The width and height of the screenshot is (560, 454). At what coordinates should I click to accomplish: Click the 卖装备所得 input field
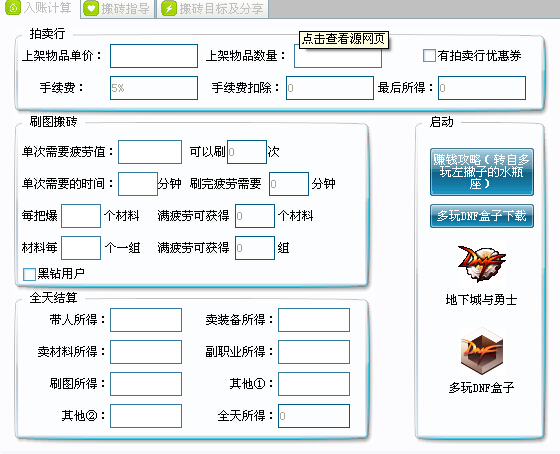(x=314, y=320)
